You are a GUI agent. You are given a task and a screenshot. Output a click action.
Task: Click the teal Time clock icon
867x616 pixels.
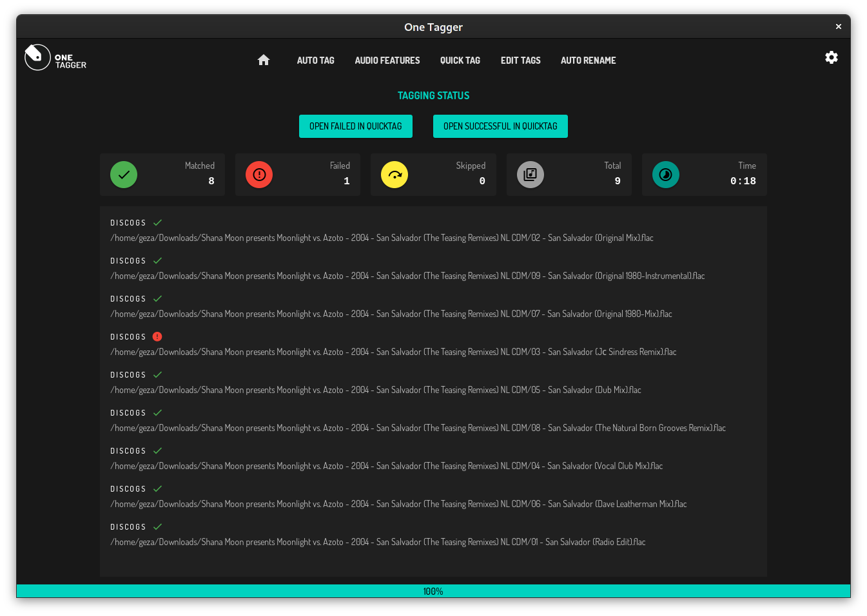point(666,174)
